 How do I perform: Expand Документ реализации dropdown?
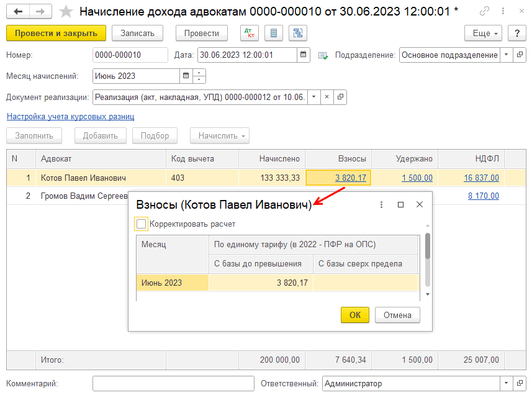[314, 97]
